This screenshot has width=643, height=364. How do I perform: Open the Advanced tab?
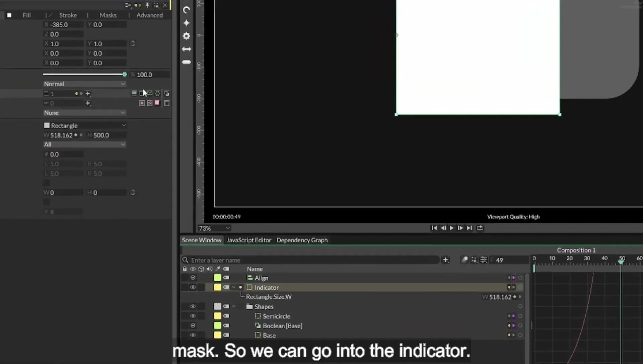pyautogui.click(x=149, y=15)
